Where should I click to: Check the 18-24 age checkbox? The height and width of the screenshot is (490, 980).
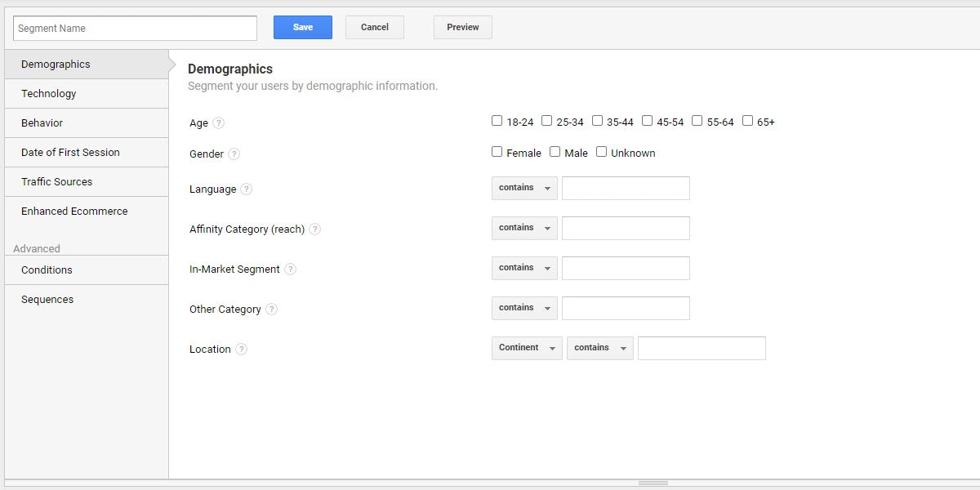coord(497,121)
